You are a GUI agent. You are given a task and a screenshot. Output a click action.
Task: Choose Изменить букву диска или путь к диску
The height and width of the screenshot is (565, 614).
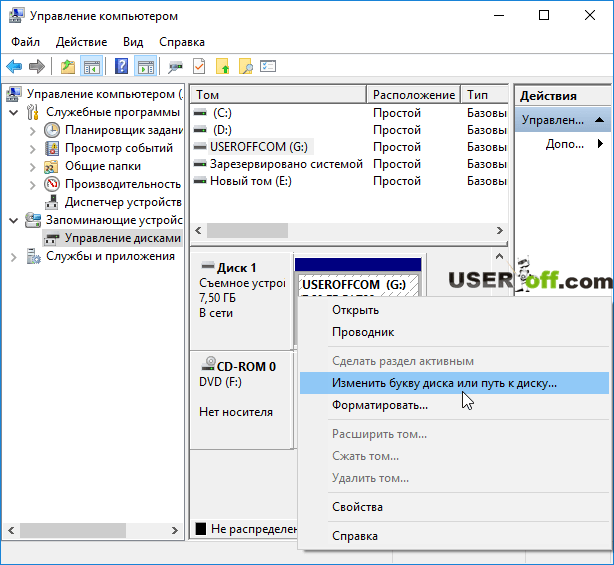tap(444, 382)
